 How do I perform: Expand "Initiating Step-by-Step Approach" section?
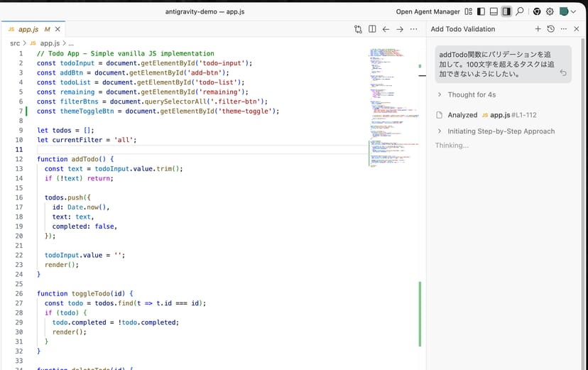[x=501, y=131]
